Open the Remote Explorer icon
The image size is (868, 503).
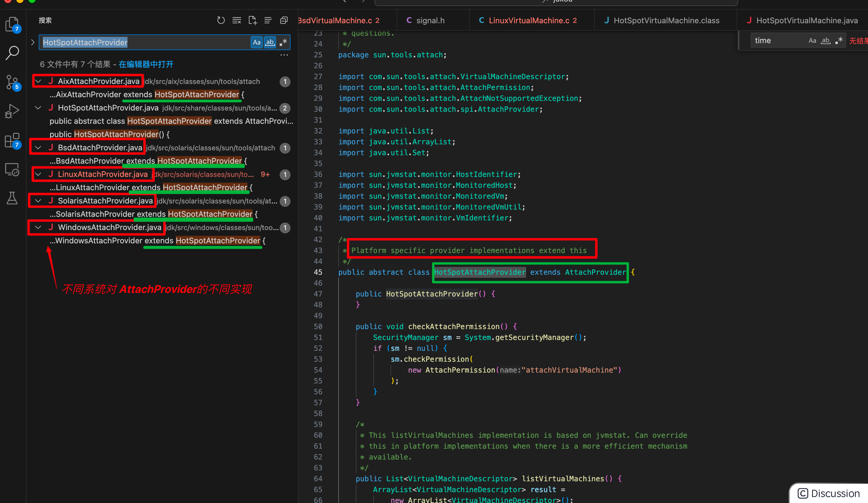[13, 169]
